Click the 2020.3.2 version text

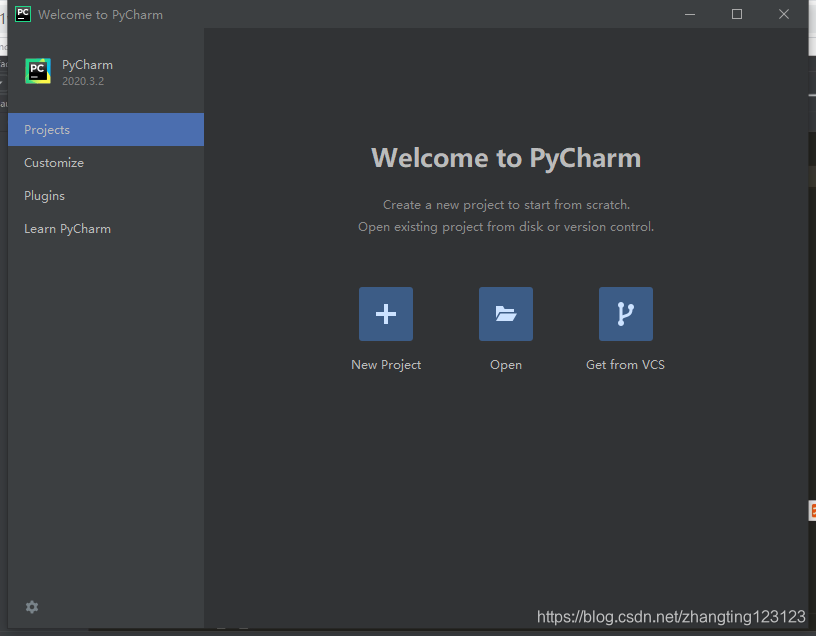point(83,81)
